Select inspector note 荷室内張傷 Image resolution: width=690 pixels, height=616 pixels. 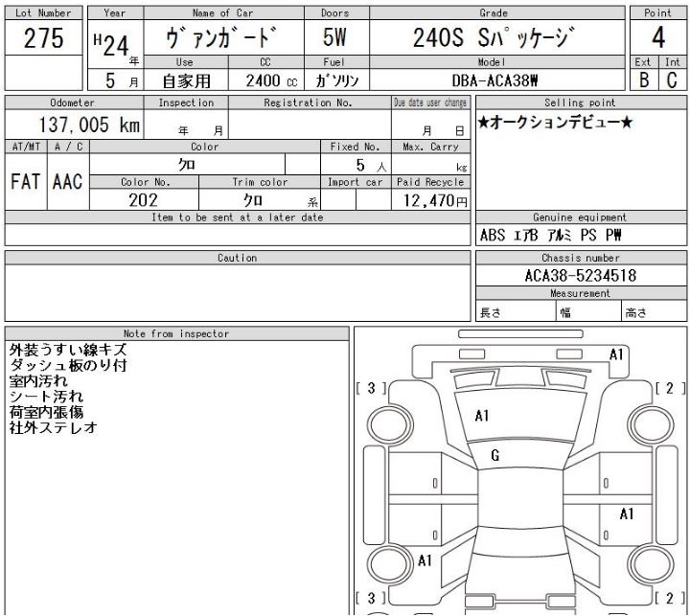[46, 412]
